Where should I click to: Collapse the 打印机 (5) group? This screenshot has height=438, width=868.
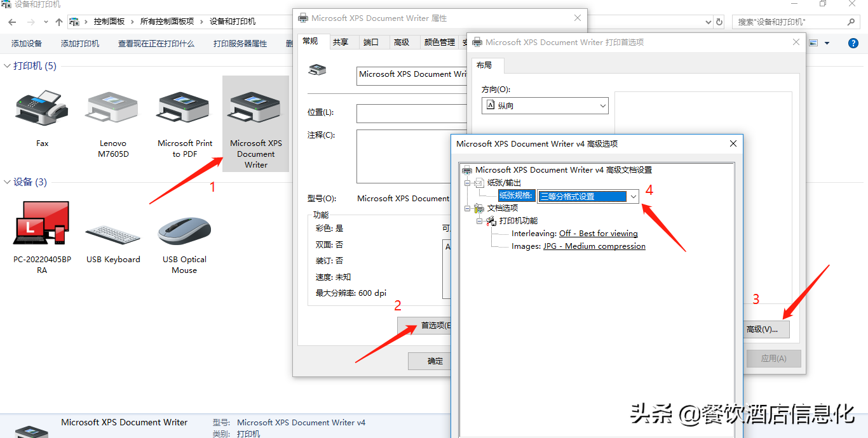point(8,66)
